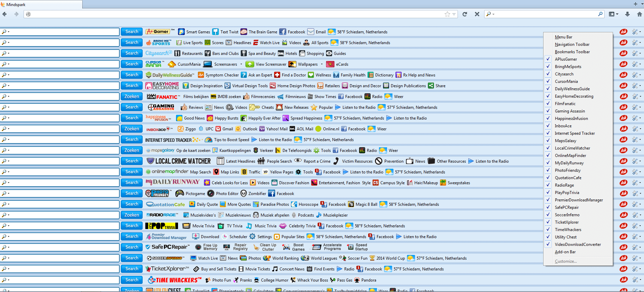The image size is (644, 292).
Task: Open Gmail from the InboxAce toolbar
Action: pyautogui.click(x=224, y=129)
